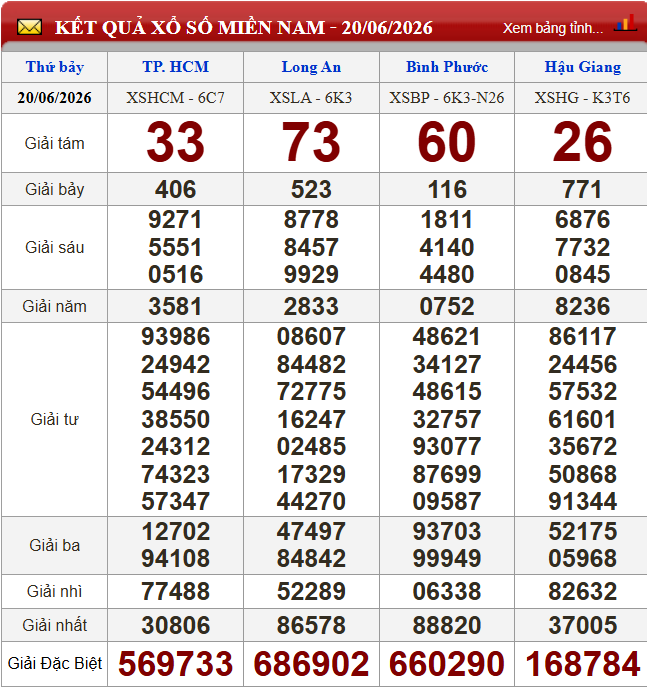Click Giải ba number 99949

447,559
